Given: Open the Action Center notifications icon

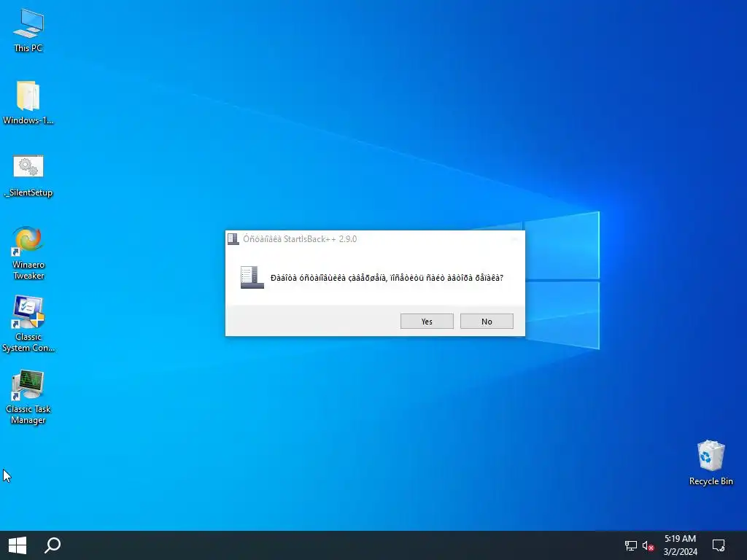Looking at the screenshot, I should click(719, 545).
